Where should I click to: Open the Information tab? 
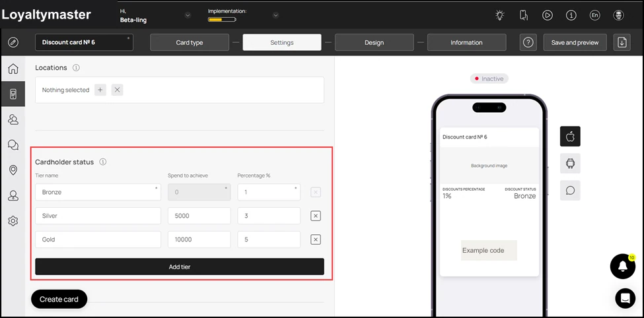(x=466, y=42)
